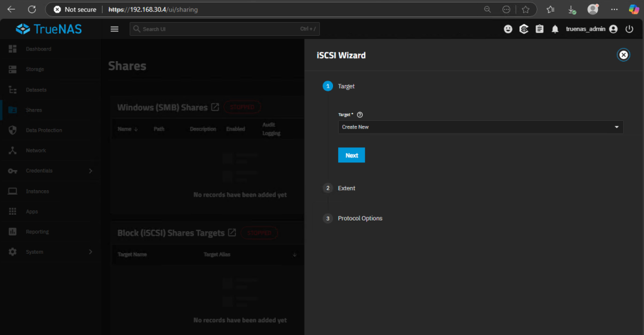Screen dimensions: 644x335
Task: Open the Target dropdown showing Create New
Action: (x=480, y=127)
